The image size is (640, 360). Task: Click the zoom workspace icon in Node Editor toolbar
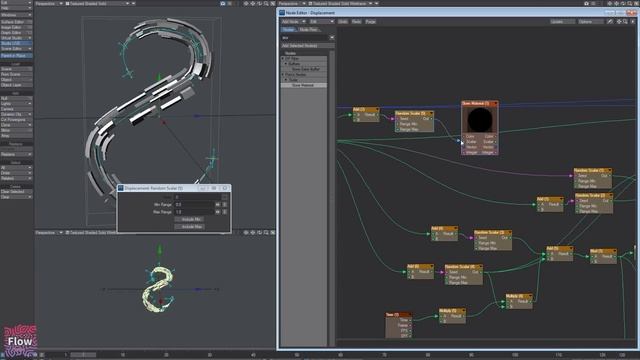coord(625,21)
